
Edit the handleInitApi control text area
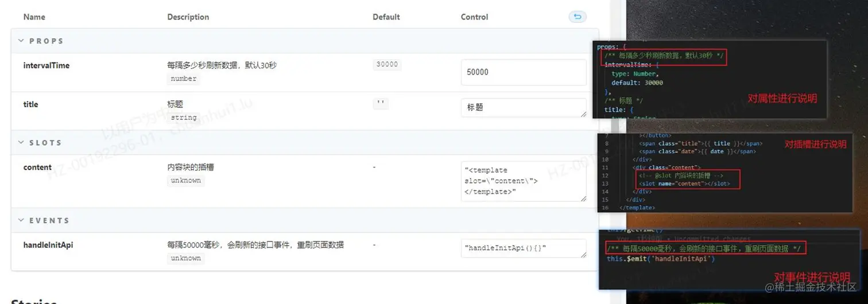tap(524, 248)
